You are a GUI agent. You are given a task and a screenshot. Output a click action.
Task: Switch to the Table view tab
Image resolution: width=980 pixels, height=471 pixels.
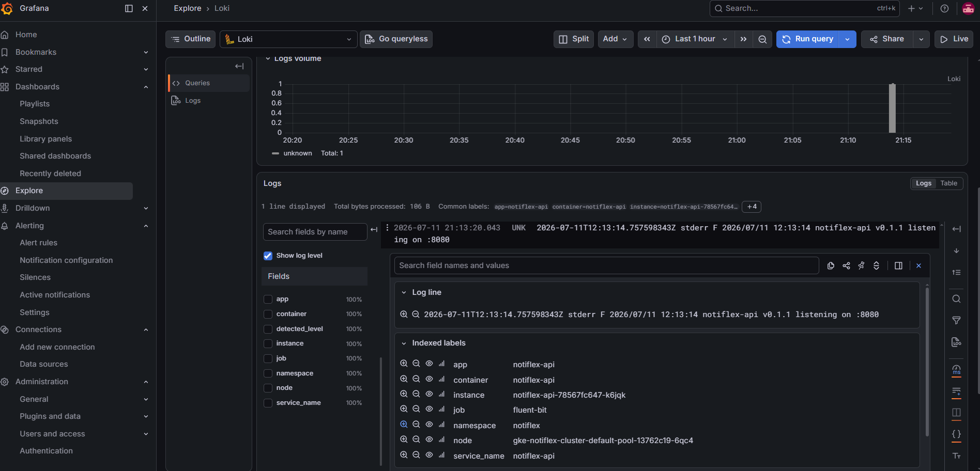point(949,183)
